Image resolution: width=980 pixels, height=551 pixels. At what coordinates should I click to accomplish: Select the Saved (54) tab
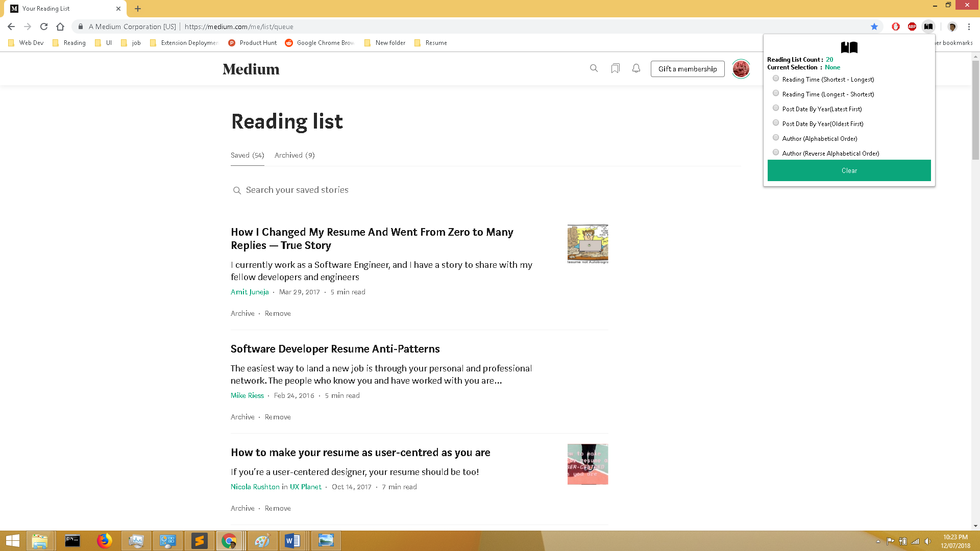click(x=247, y=155)
